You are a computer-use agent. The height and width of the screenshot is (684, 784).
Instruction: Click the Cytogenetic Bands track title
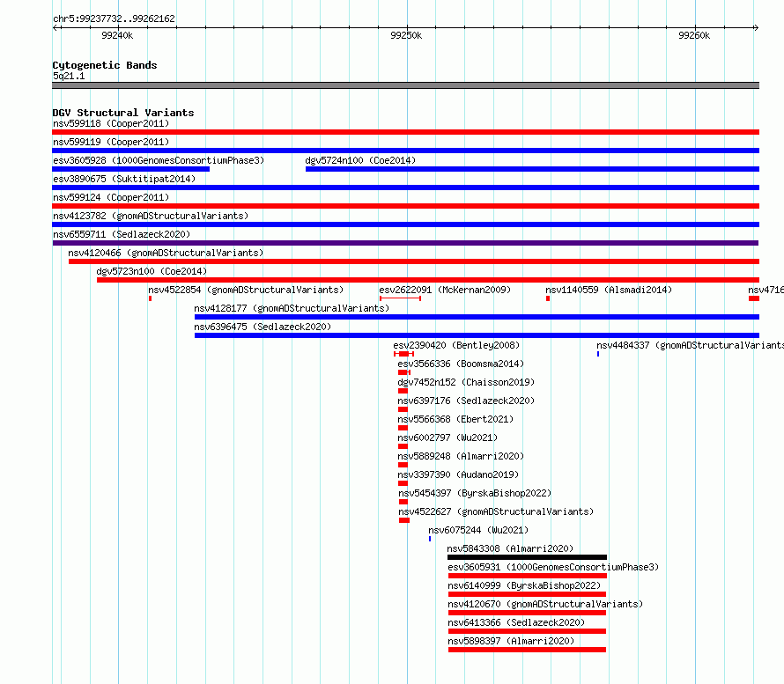pyautogui.click(x=105, y=65)
